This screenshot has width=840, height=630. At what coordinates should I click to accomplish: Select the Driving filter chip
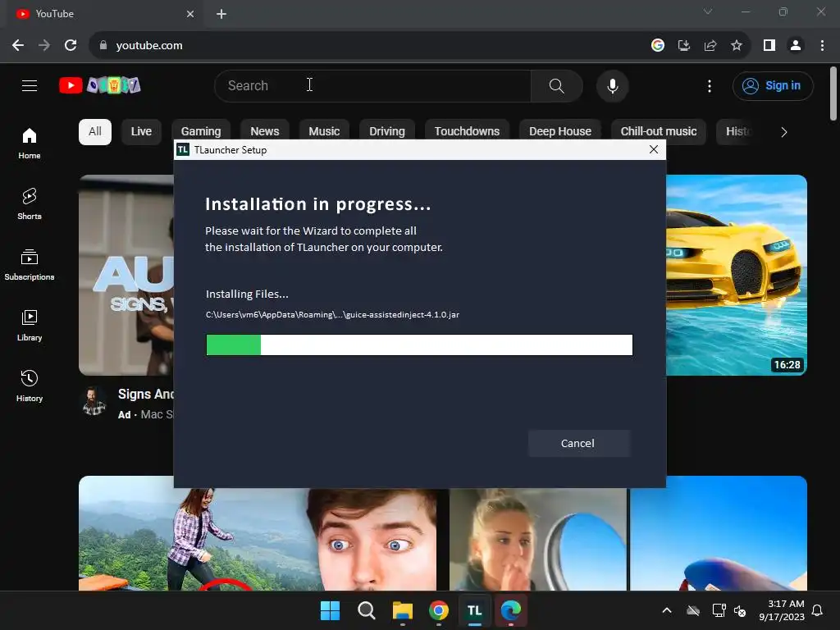tap(387, 130)
